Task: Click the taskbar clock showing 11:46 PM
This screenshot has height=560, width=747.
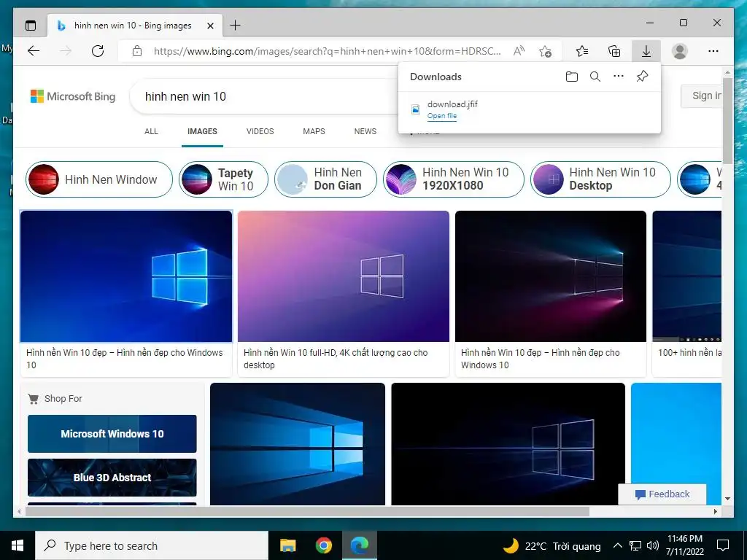Action: click(684, 545)
